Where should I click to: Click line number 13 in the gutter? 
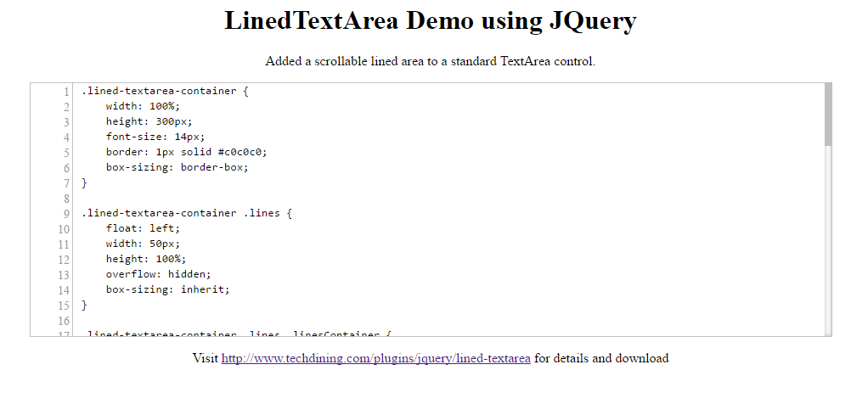64,275
